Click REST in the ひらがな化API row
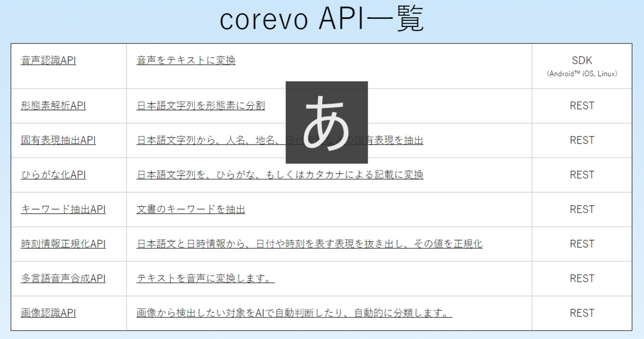Screen dimensions: 644x339 [582, 175]
